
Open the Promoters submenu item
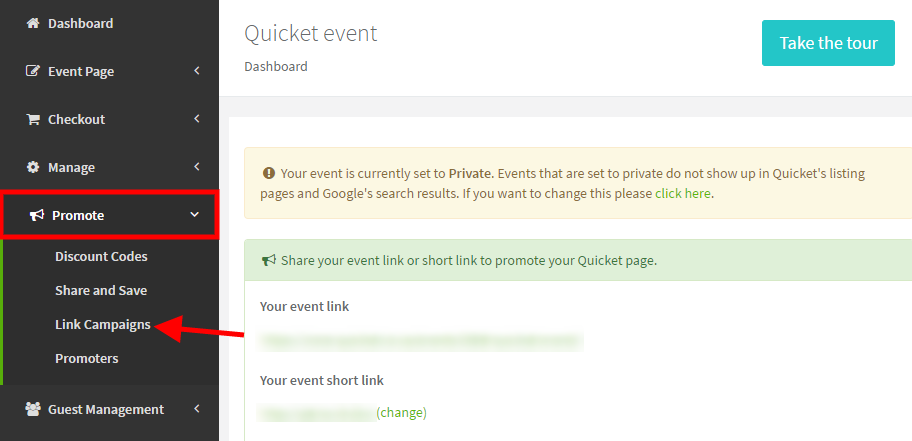(86, 359)
